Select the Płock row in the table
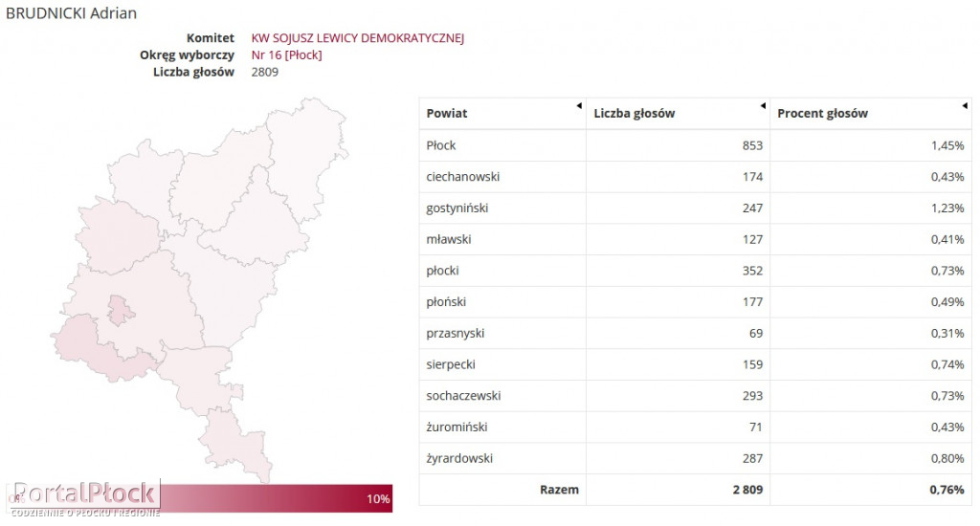The width and height of the screenshot is (980, 526). point(695,145)
